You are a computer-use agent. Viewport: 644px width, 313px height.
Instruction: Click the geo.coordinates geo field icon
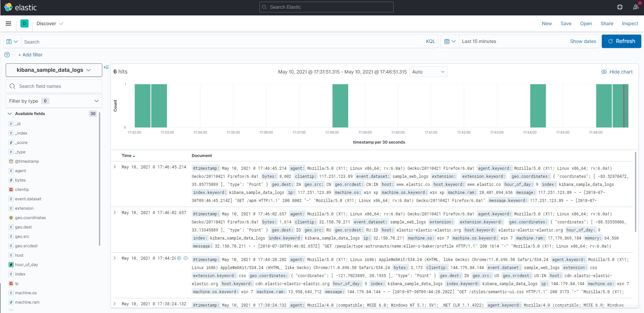coord(11,218)
